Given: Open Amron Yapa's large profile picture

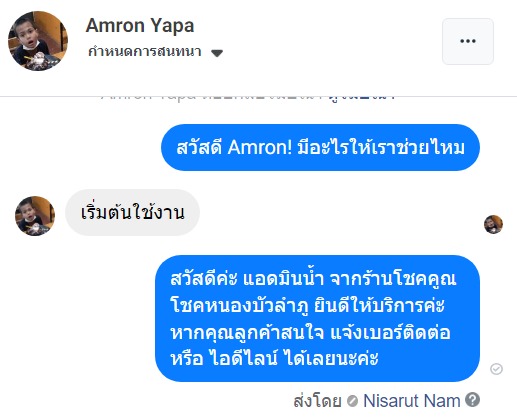Looking at the screenshot, I should tap(38, 41).
